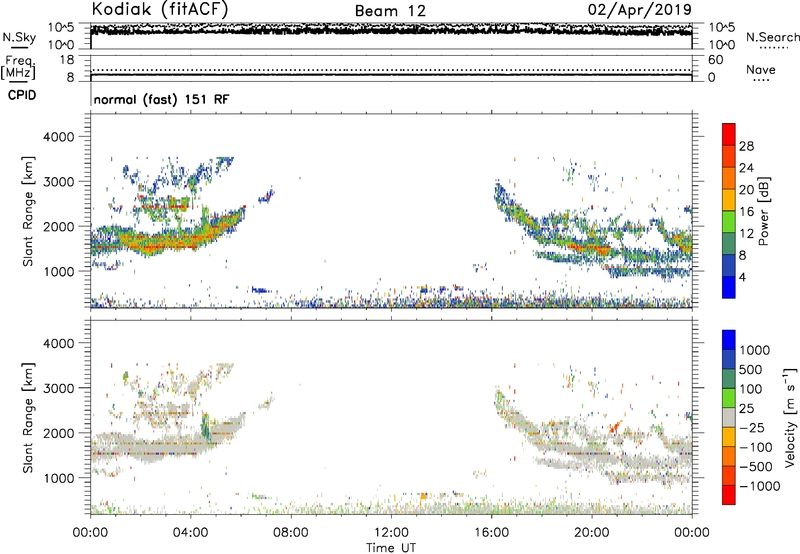The width and height of the screenshot is (800, 554).
Task: Click the 04:00 time tick label
Action: point(190,533)
